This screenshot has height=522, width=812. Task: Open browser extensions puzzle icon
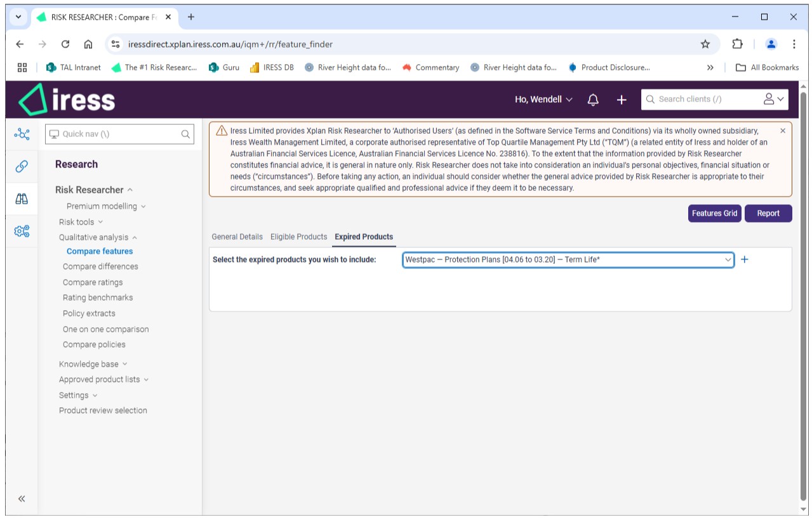click(x=737, y=44)
